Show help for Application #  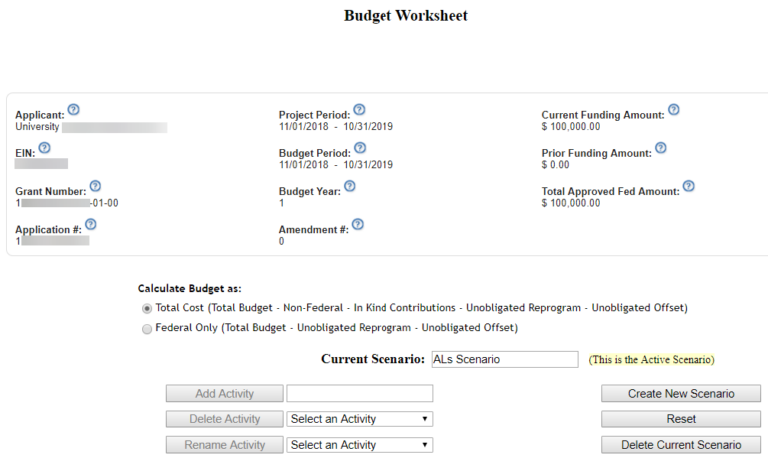click(89, 224)
